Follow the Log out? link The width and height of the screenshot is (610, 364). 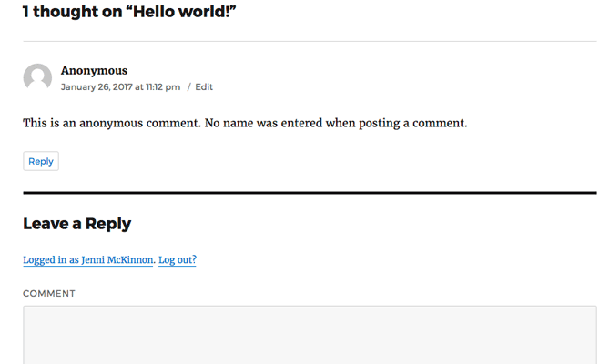pyautogui.click(x=178, y=260)
